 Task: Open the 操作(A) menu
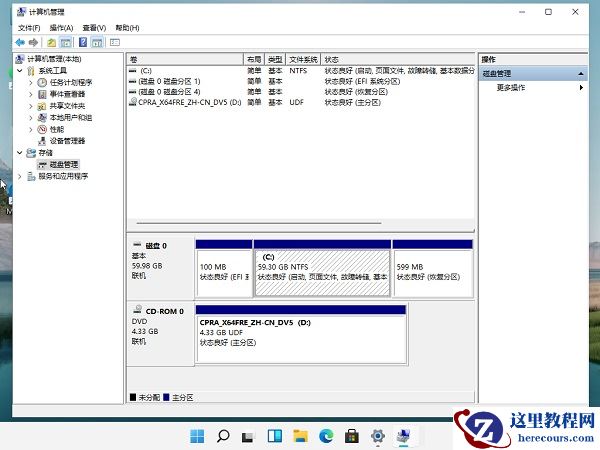[x=61, y=28]
